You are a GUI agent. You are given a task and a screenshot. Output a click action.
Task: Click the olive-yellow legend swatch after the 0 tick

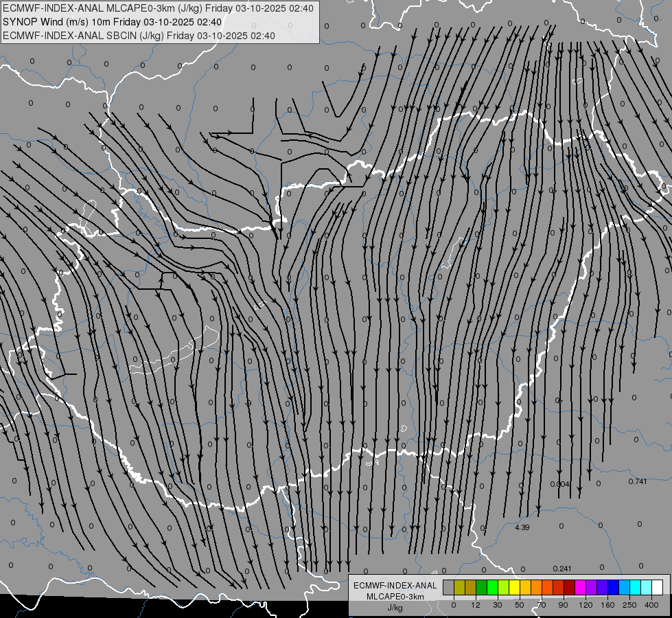click(x=459, y=587)
